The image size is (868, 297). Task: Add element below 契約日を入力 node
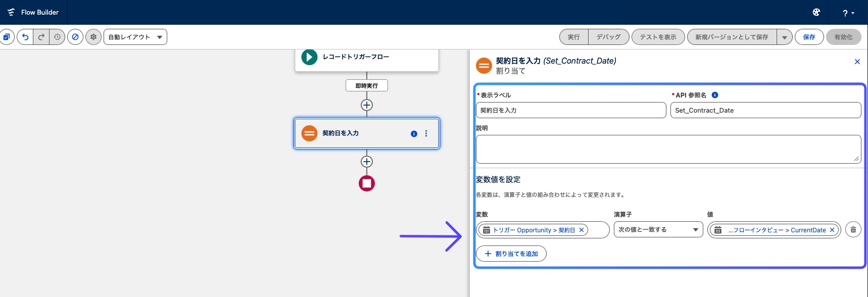pyautogui.click(x=367, y=162)
